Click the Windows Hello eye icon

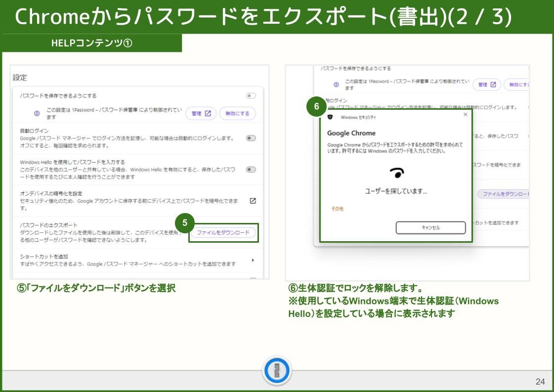click(x=397, y=173)
